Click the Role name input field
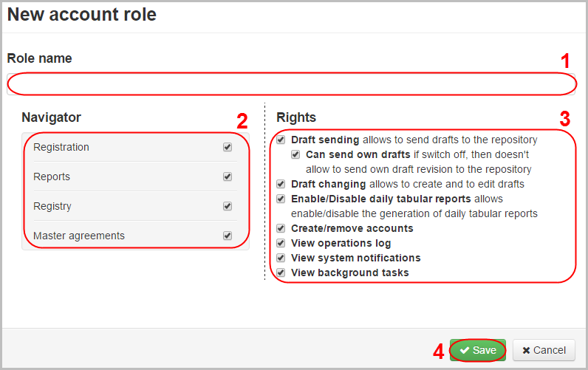 click(x=291, y=84)
